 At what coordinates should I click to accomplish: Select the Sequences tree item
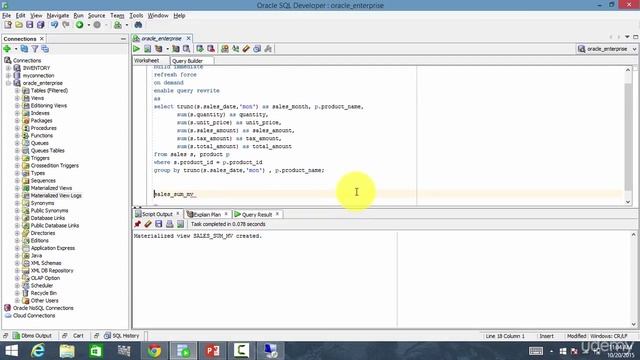coord(43,180)
